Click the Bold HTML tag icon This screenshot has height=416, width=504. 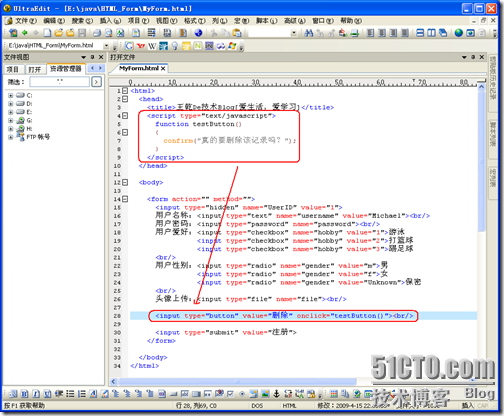click(25, 394)
